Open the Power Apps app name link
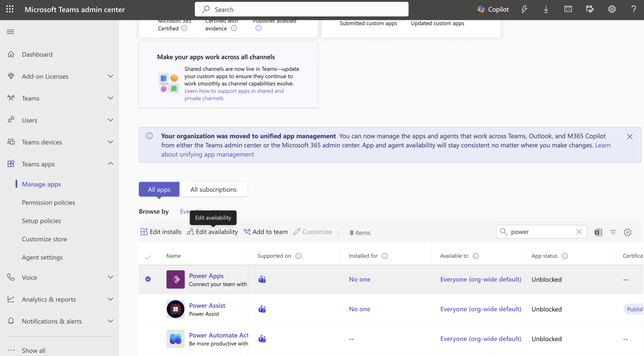This screenshot has width=644, height=356. point(206,276)
